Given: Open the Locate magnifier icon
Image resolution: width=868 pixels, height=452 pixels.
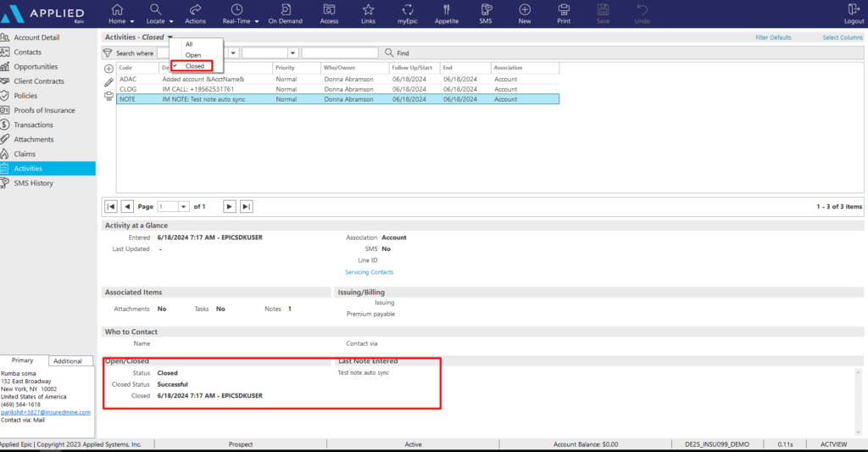Looking at the screenshot, I should [x=156, y=10].
